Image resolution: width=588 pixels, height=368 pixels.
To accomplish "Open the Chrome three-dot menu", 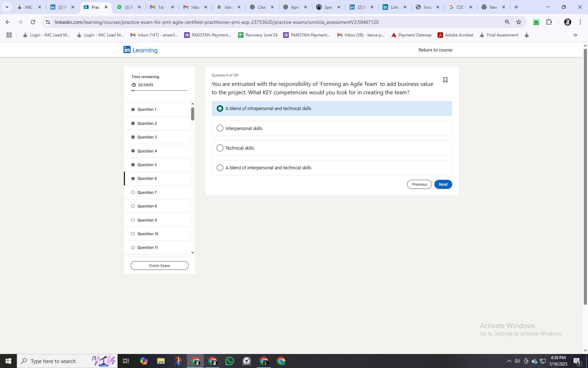I will [x=580, y=22].
